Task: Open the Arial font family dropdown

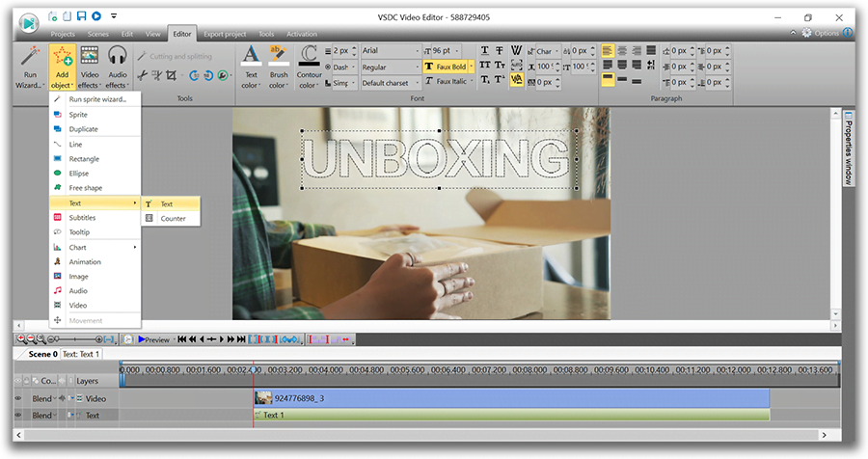Action: point(391,50)
